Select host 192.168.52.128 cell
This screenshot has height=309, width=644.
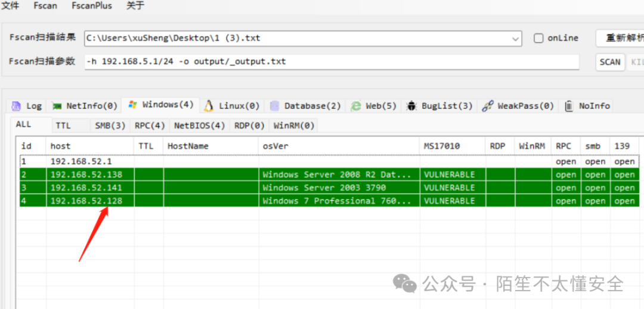(91, 201)
